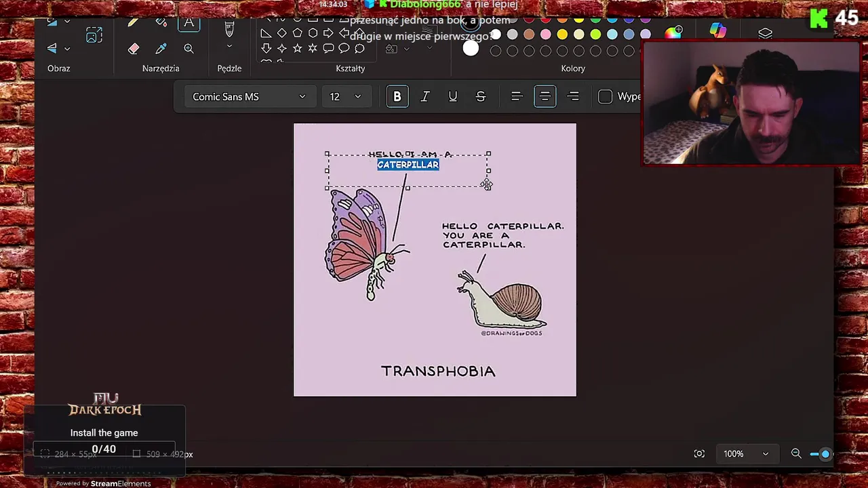Open the Layers panel icon
Image resolution: width=868 pixels, height=488 pixels.
point(766,33)
